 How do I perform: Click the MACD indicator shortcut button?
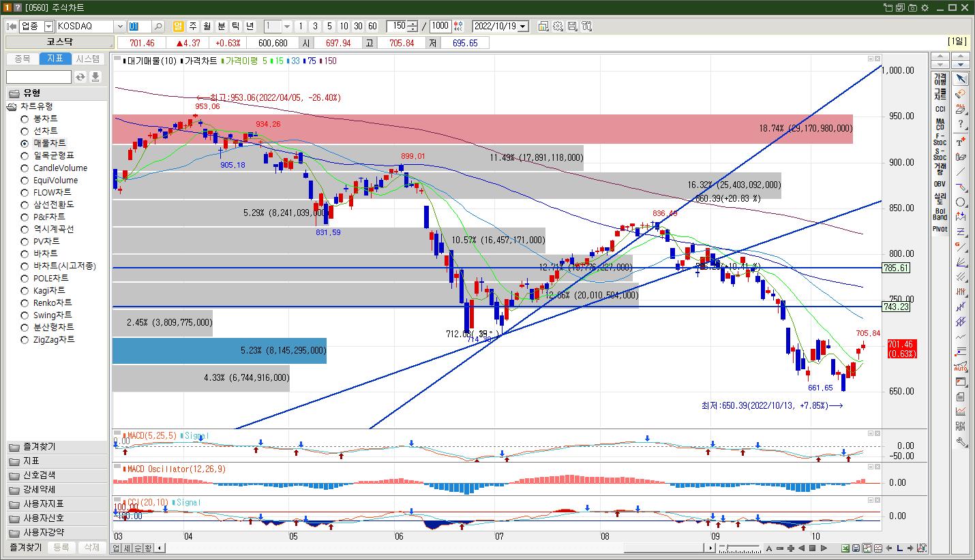click(940, 125)
